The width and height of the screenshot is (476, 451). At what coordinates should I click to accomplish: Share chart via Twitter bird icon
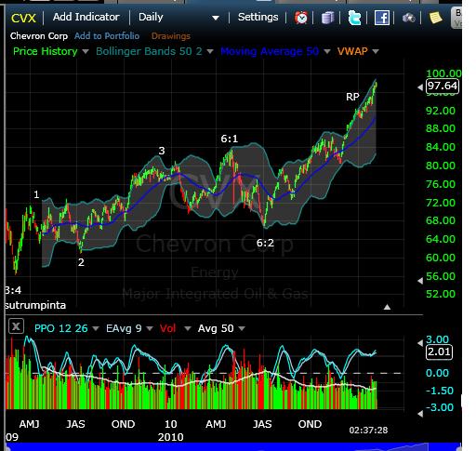pos(354,18)
